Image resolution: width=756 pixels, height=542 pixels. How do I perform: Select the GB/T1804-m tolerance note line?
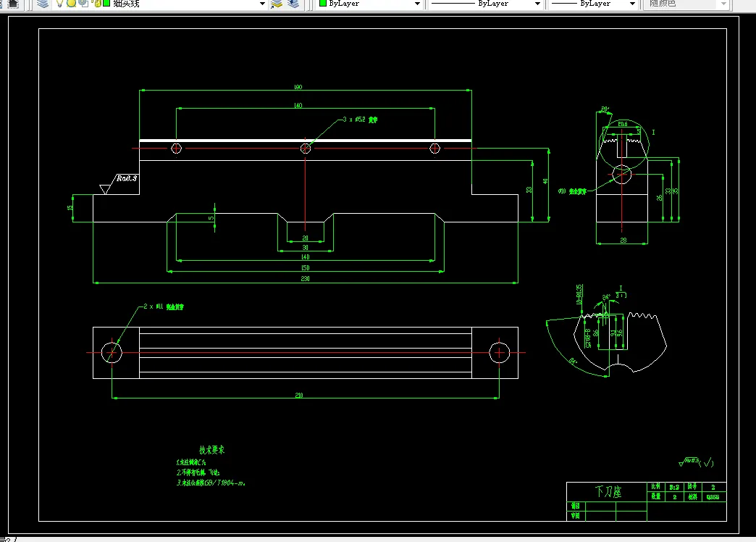pos(211,483)
